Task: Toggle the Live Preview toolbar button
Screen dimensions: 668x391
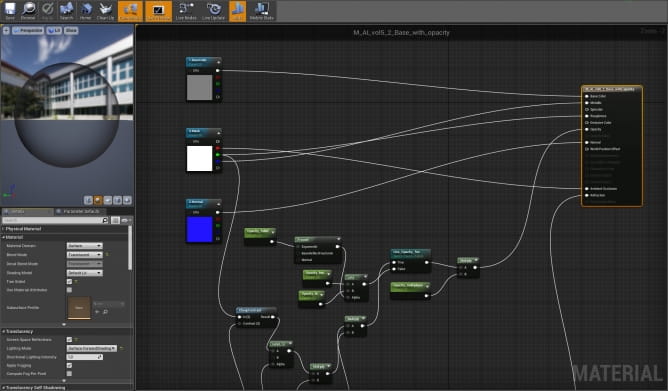Action: (x=158, y=11)
